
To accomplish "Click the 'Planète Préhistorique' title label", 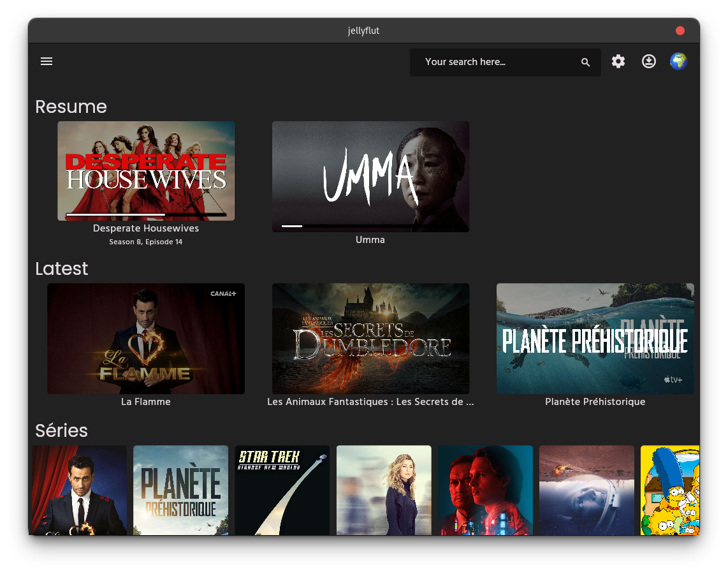I will coord(595,402).
